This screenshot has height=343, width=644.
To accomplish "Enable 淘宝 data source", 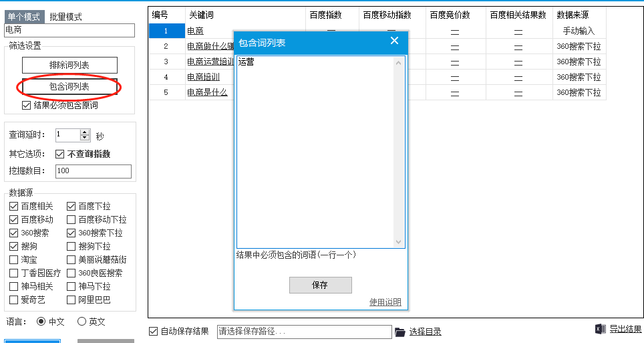I will (13, 260).
